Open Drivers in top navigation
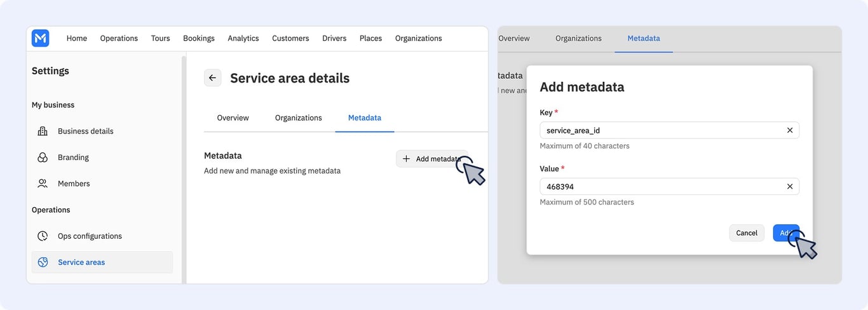 (334, 38)
